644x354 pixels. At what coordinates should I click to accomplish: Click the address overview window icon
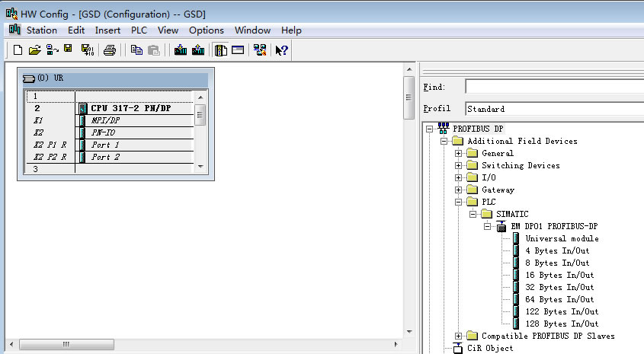pos(238,50)
